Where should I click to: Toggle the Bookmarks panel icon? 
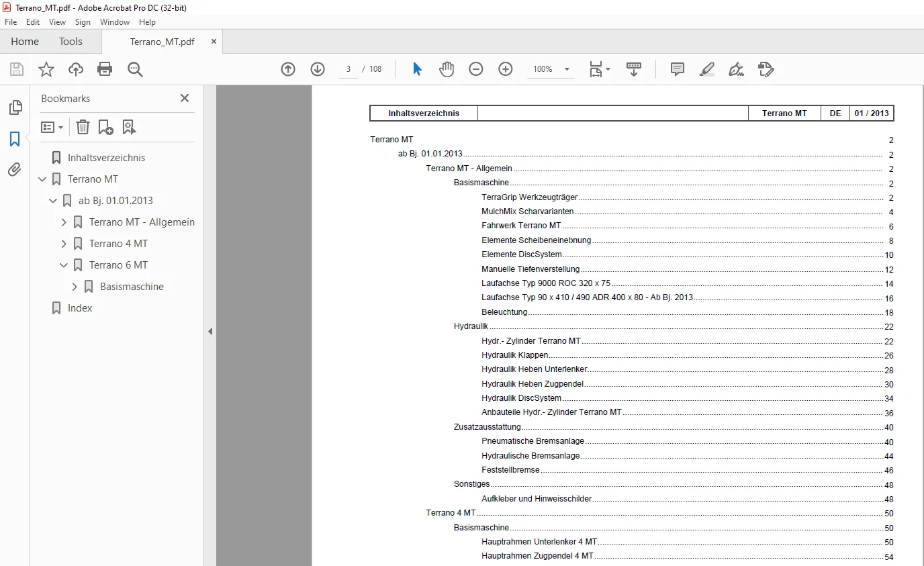coord(15,139)
